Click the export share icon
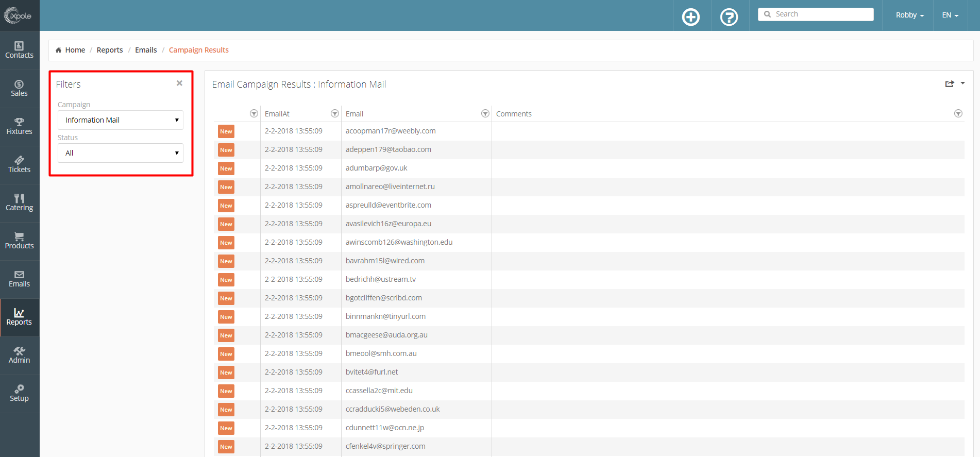This screenshot has width=980, height=457. tap(950, 83)
